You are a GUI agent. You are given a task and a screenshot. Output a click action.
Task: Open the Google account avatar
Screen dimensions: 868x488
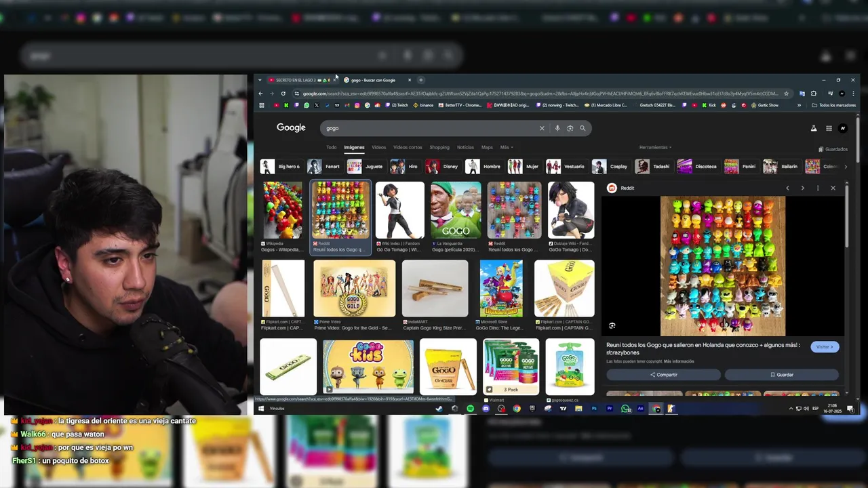[844, 128]
